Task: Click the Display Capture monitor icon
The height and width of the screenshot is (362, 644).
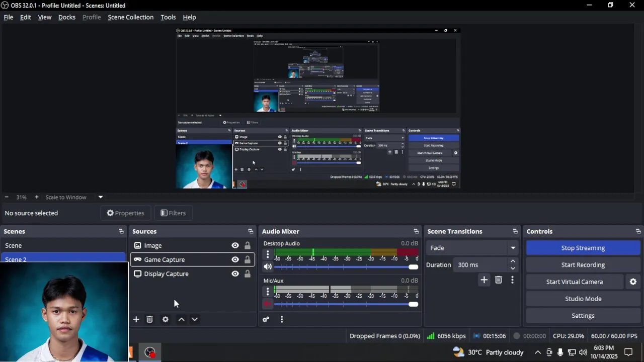Action: point(137,274)
